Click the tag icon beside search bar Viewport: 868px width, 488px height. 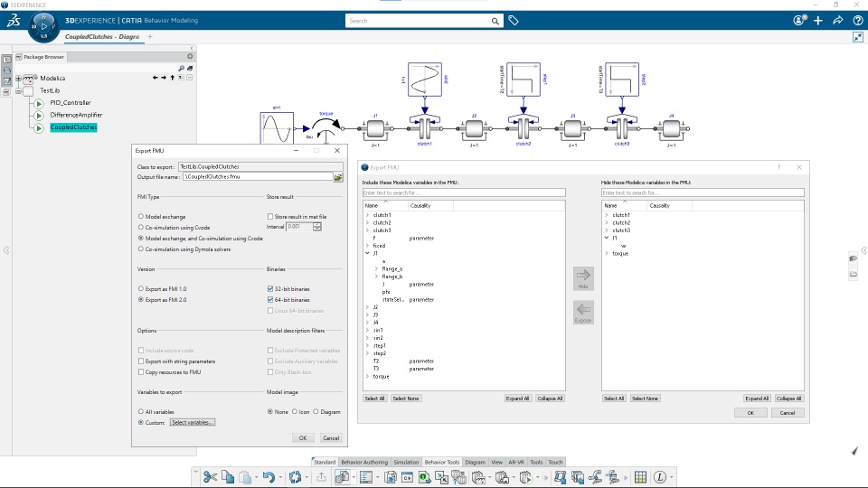514,21
